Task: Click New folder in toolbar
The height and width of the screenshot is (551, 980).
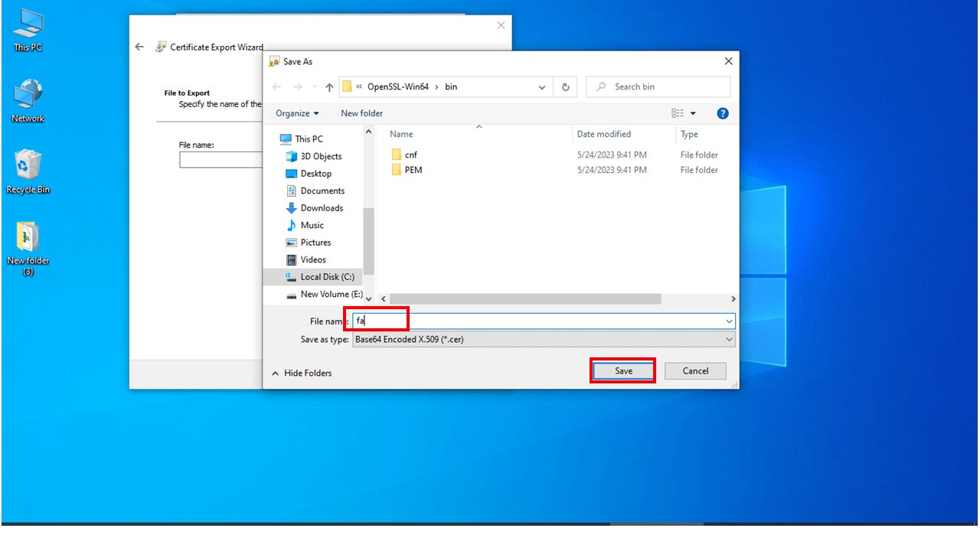Action: point(361,113)
